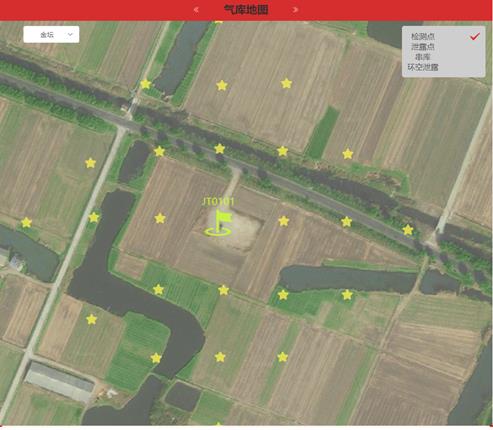This screenshot has width=493, height=430.
Task: Click the 气库地图 header title
Action: pos(246,10)
